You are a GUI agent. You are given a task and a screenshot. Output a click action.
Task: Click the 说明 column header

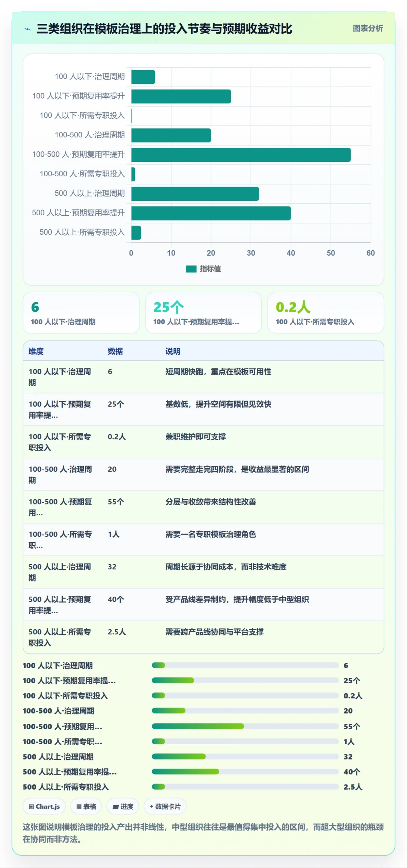pos(173,351)
